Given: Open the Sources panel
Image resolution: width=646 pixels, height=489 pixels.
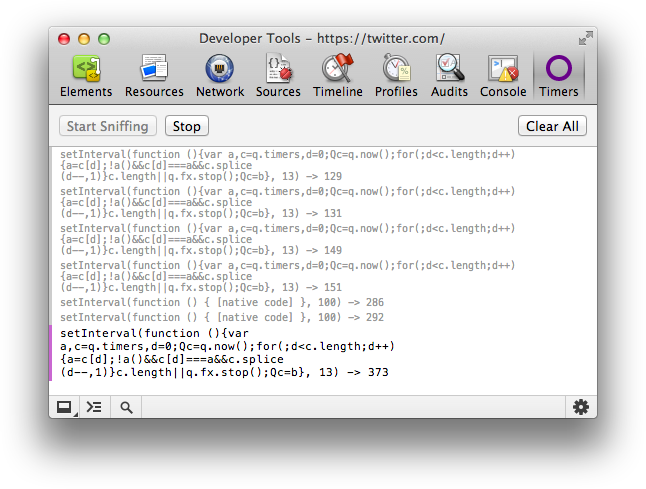Looking at the screenshot, I should [x=278, y=76].
